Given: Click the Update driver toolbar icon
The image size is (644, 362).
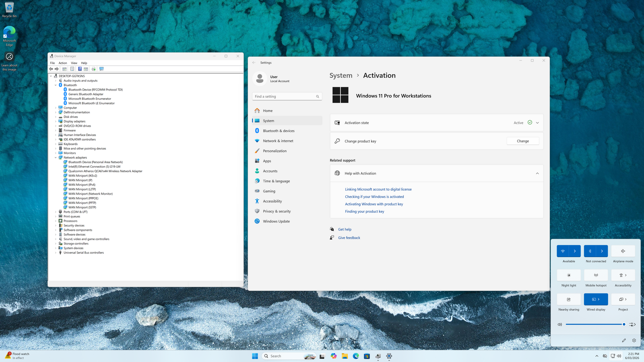Looking at the screenshot, I should tap(93, 69).
